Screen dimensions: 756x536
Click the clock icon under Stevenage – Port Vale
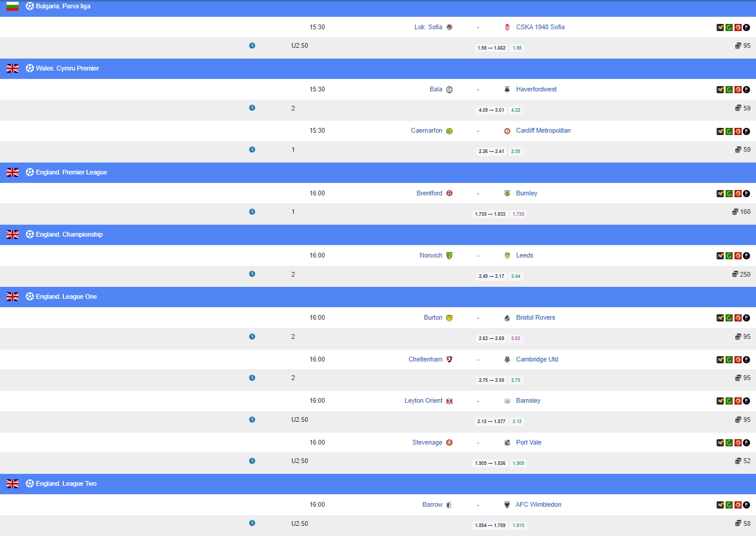point(252,461)
